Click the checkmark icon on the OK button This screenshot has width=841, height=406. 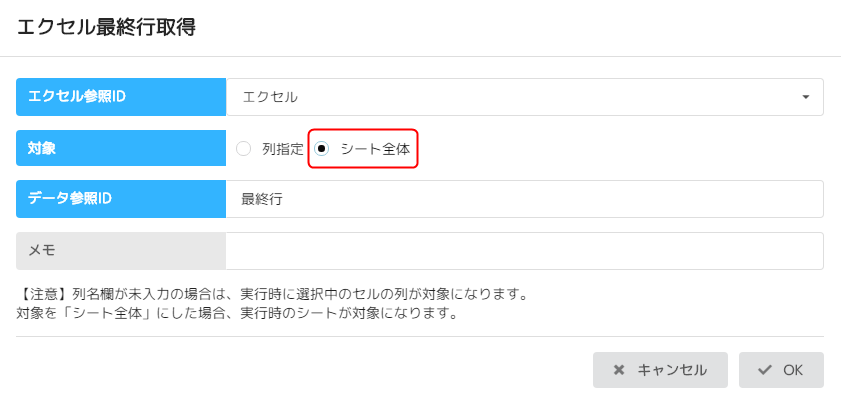click(765, 370)
